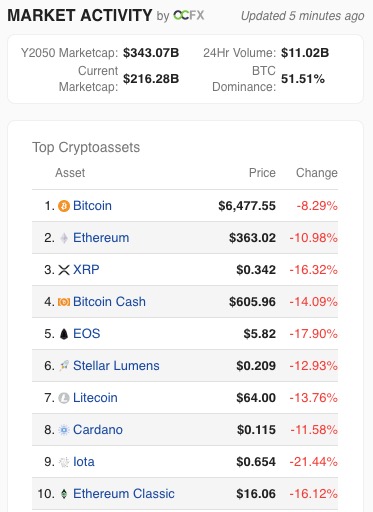
Task: Click the Stellar Lumens rocket icon
Action: (64, 366)
